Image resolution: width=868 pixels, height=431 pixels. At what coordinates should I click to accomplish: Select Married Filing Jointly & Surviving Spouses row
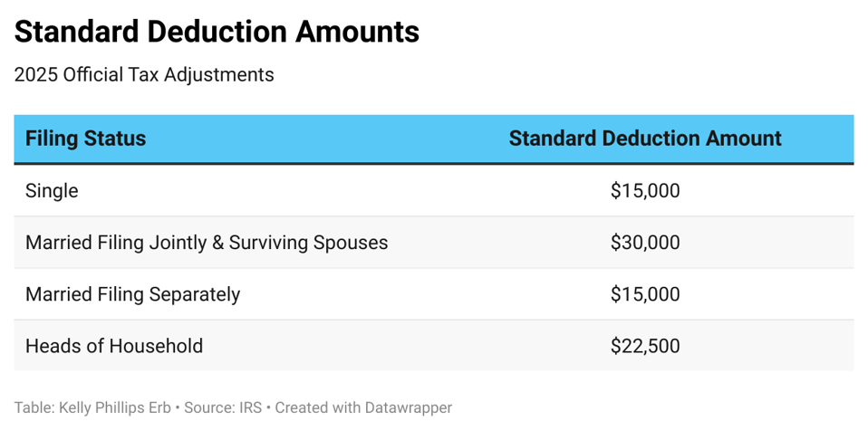[433, 243]
